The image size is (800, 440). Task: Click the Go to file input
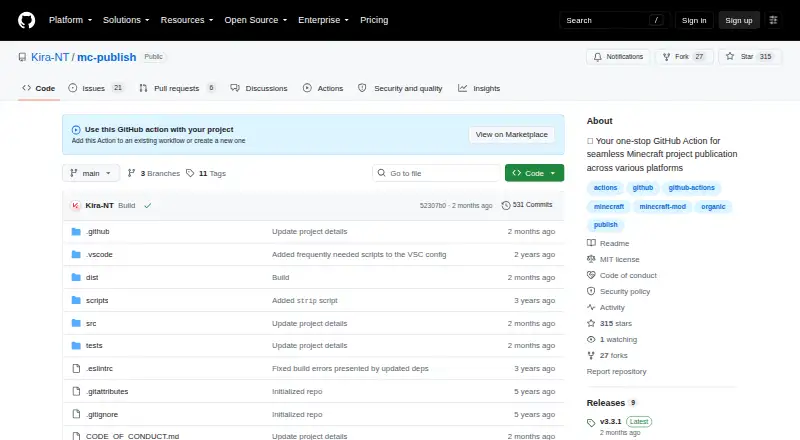pos(436,174)
